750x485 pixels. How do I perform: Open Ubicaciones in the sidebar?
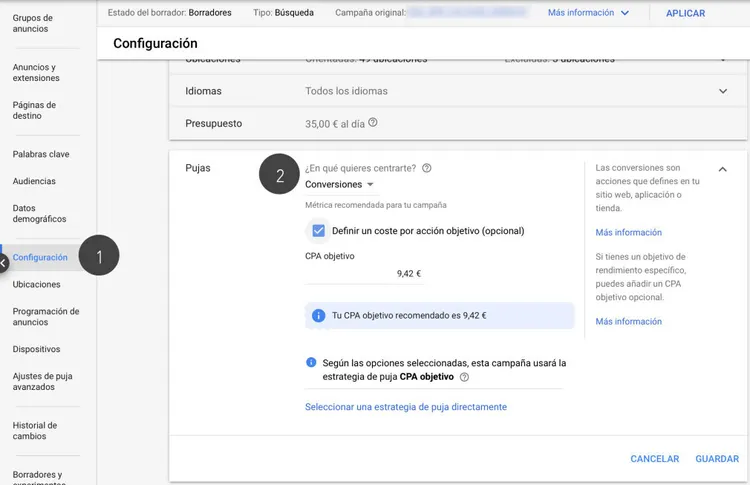click(x=36, y=284)
